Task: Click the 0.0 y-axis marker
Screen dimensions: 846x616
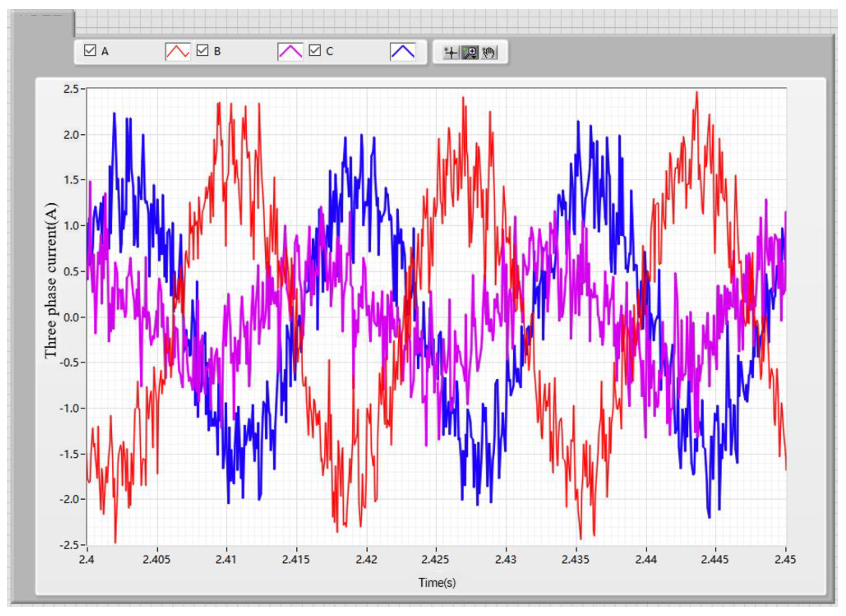Action: pos(71,317)
